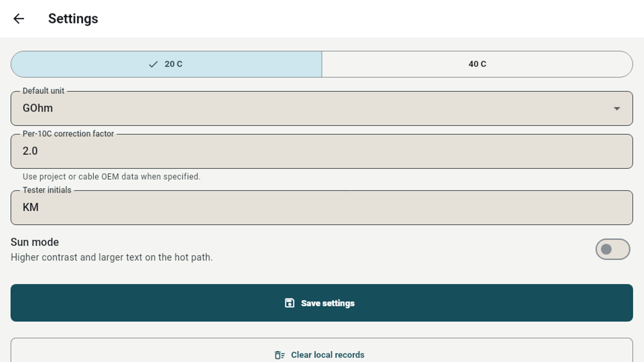
Task: Click the GOhm default unit value
Action: (38, 108)
